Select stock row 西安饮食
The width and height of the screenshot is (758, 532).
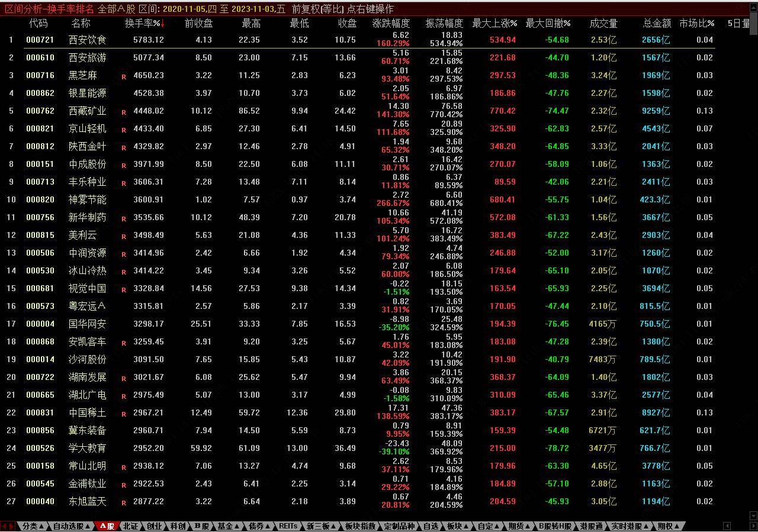coord(357,40)
